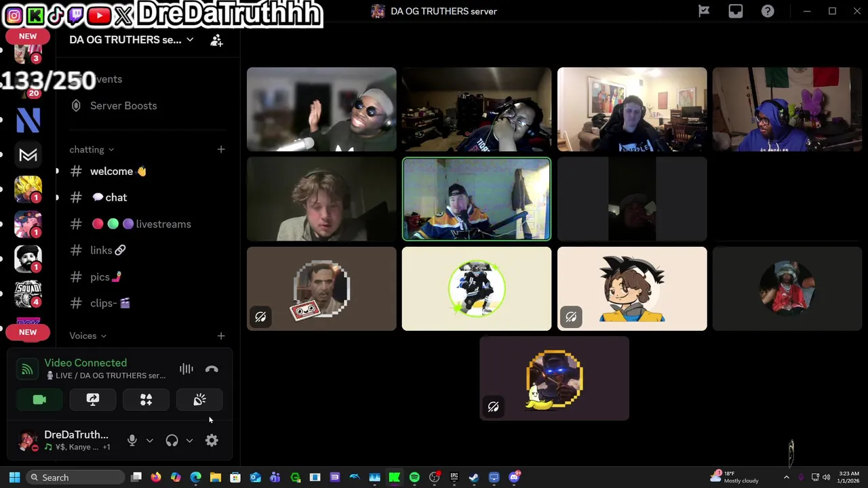Select the SQUAD server icon
The width and height of the screenshot is (868, 488).
(28, 294)
